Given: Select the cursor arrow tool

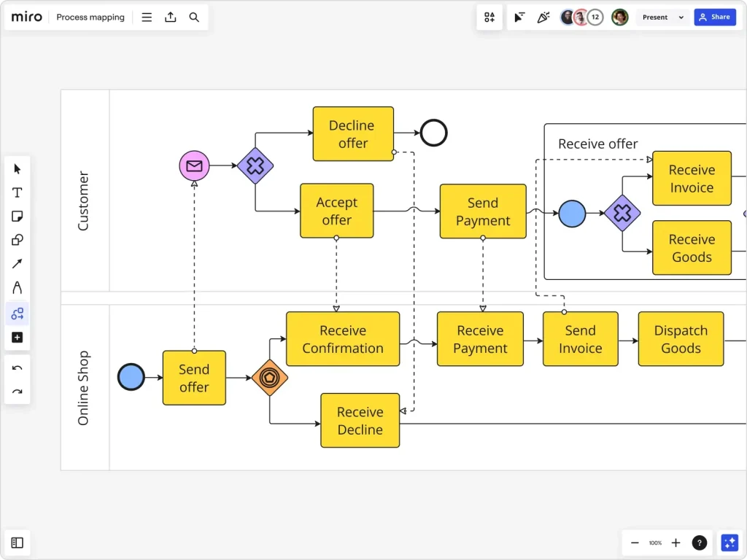Looking at the screenshot, I should [x=18, y=169].
